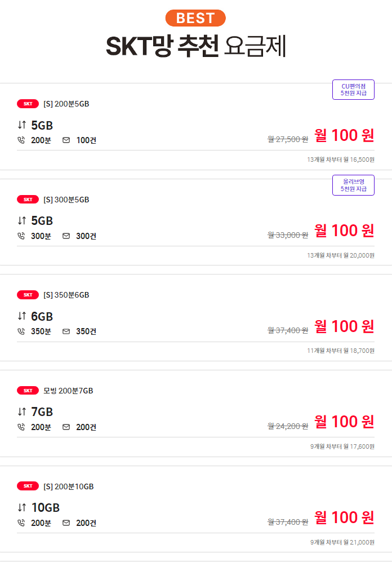Click the data arrows icon next to 10GB
Screen dimensions: 392x562
tap(20, 507)
